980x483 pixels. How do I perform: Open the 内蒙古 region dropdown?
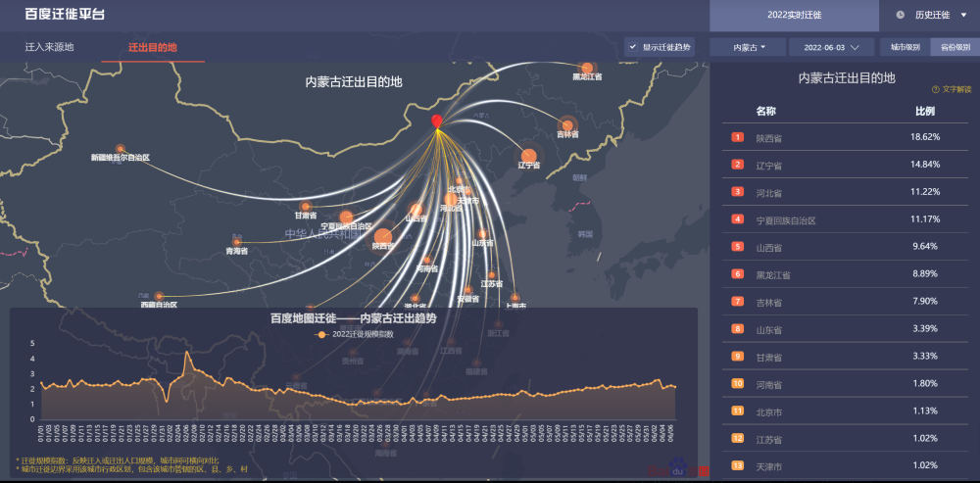click(749, 47)
